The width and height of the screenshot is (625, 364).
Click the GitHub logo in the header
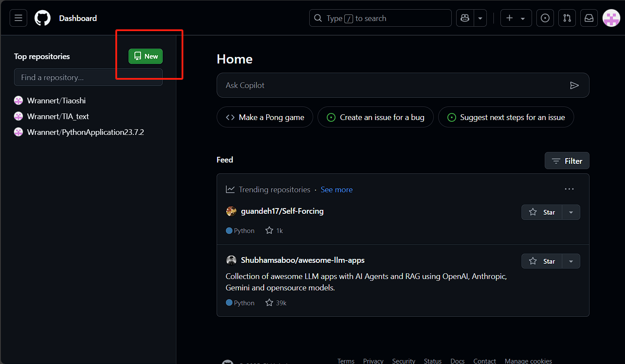point(42,18)
